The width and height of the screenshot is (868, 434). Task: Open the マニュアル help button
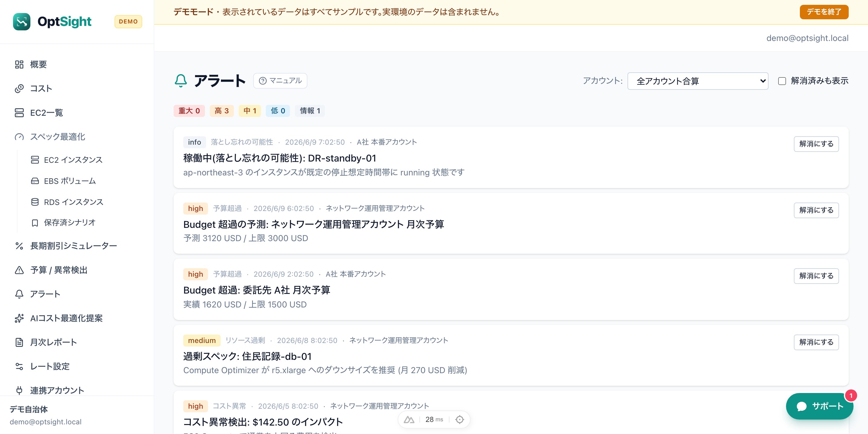(x=280, y=81)
